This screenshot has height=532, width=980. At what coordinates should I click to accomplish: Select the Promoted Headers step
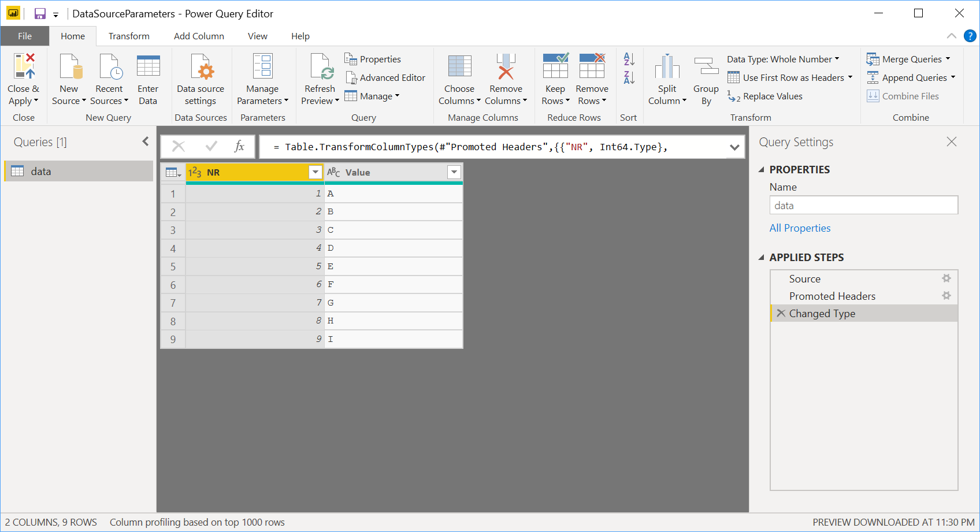point(832,296)
